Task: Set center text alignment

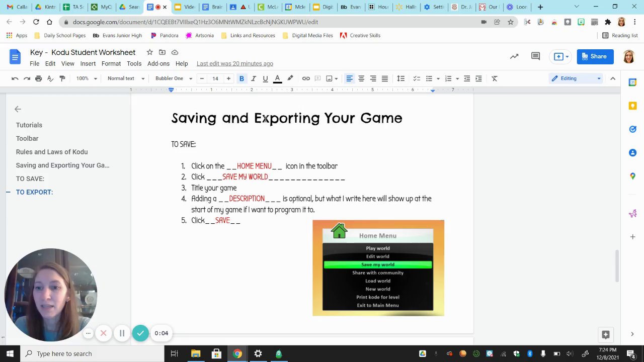Action: tap(361, 78)
